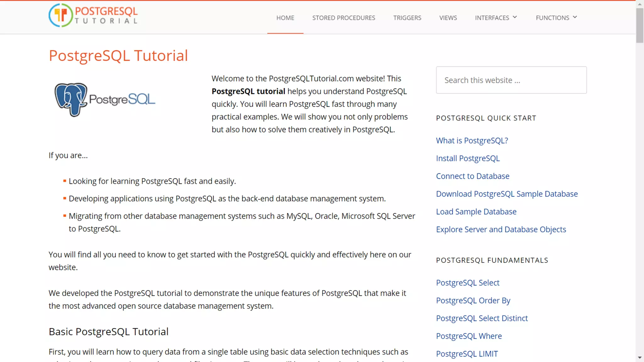This screenshot has height=362, width=644.
Task: Open the Load Sample Database link
Action: coord(476,211)
